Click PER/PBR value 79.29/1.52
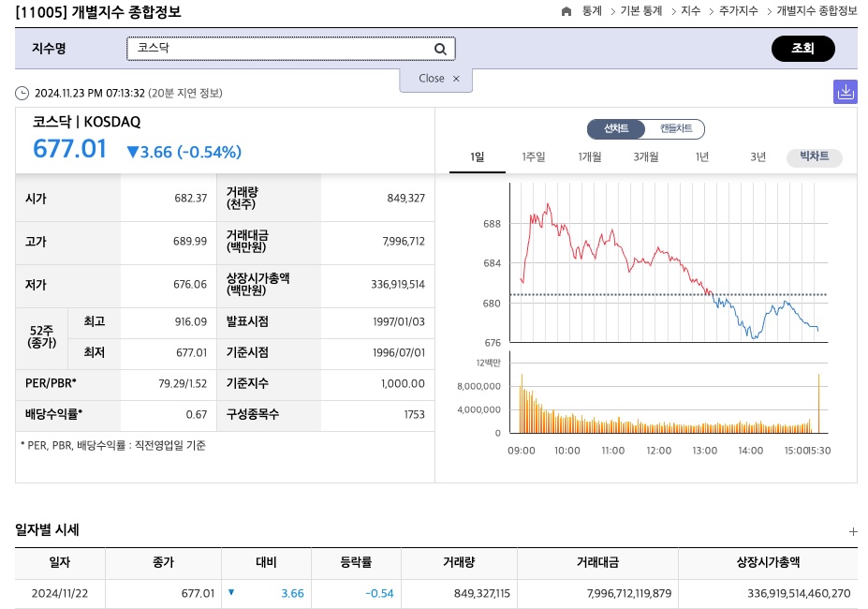868x609 pixels. [183, 383]
